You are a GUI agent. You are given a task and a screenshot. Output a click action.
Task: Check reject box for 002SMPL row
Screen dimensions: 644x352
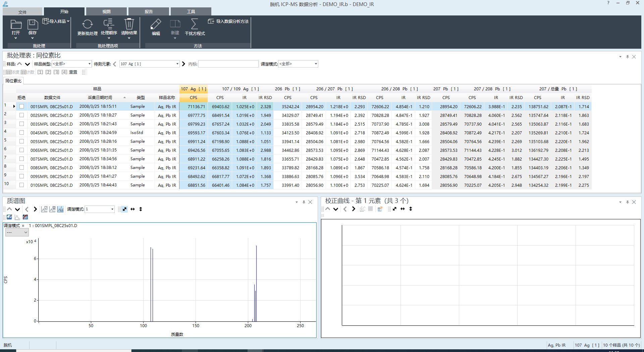[x=22, y=115]
